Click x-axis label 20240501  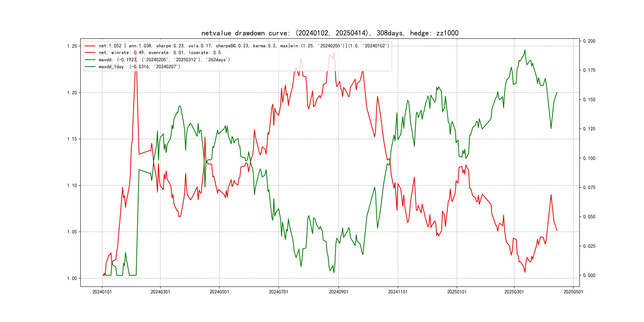click(x=219, y=292)
